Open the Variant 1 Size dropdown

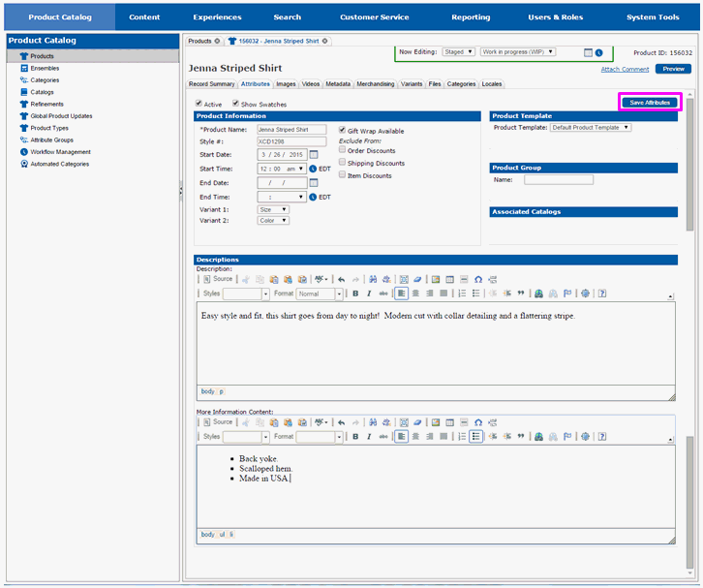click(x=273, y=209)
